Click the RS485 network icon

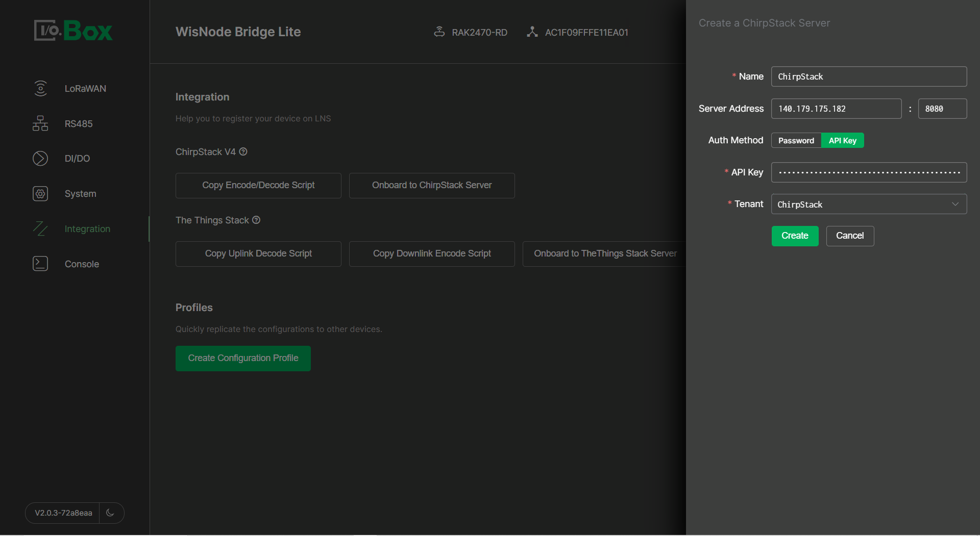click(x=40, y=123)
